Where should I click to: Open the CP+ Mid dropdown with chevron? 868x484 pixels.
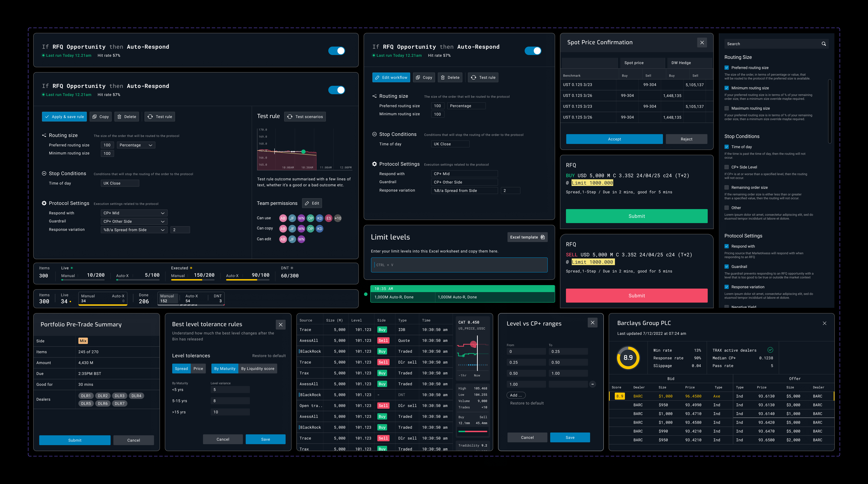134,213
